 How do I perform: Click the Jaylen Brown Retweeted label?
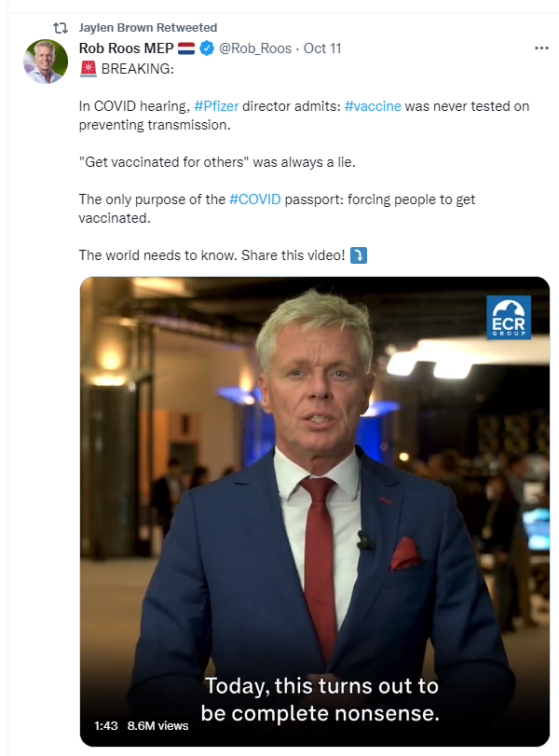click(x=148, y=27)
